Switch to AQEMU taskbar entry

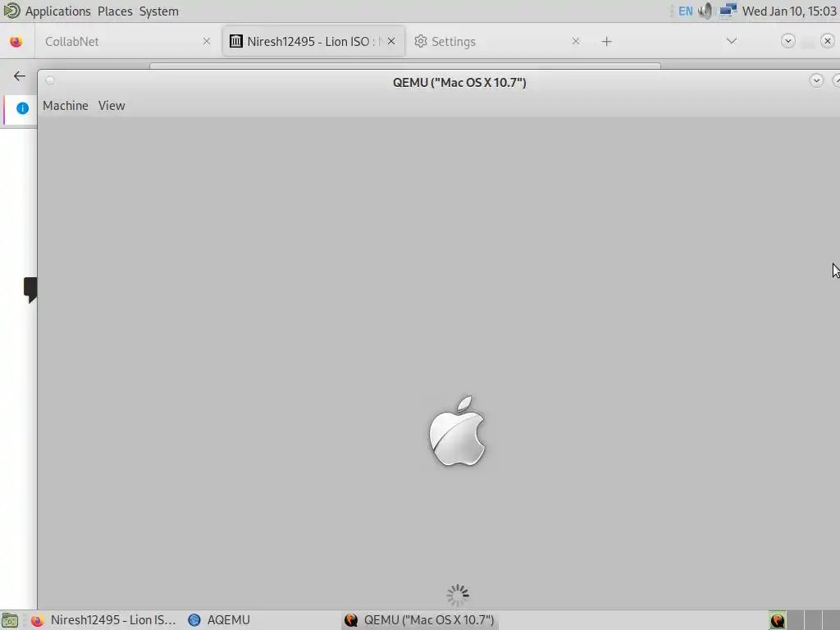click(219, 620)
